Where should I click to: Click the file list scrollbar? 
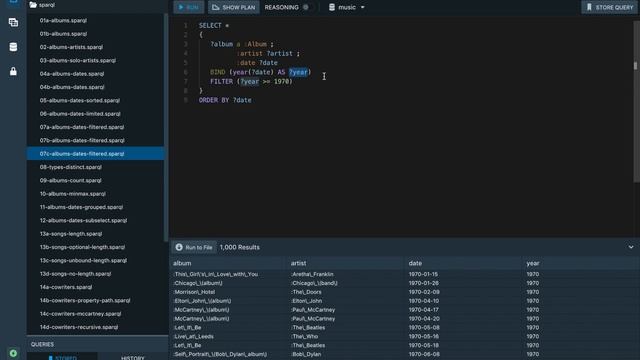coord(166,127)
